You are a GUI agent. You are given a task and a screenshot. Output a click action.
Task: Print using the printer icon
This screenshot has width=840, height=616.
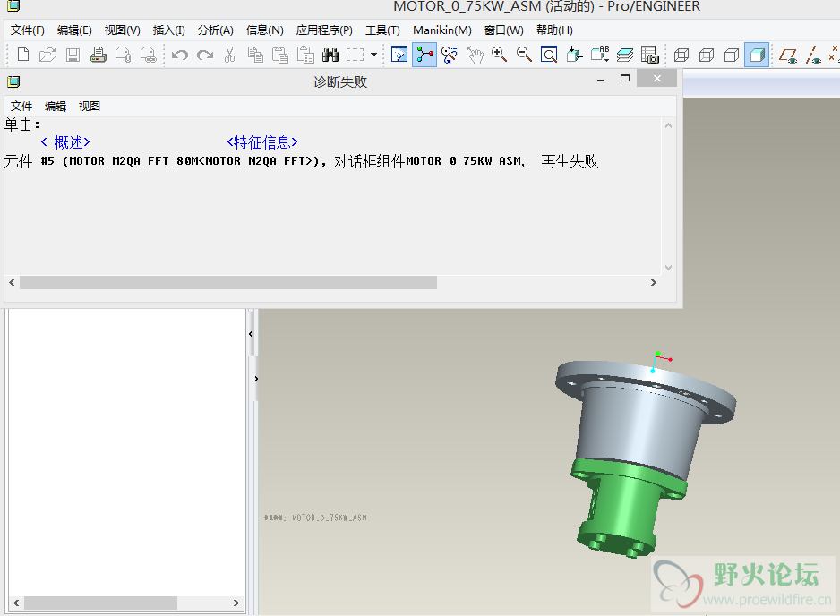coord(98,55)
